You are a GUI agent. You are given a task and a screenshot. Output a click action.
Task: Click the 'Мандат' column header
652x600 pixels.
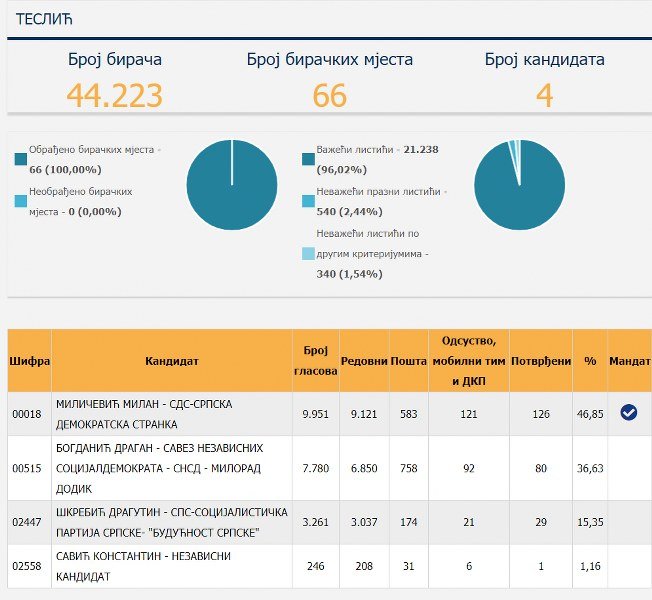(629, 360)
